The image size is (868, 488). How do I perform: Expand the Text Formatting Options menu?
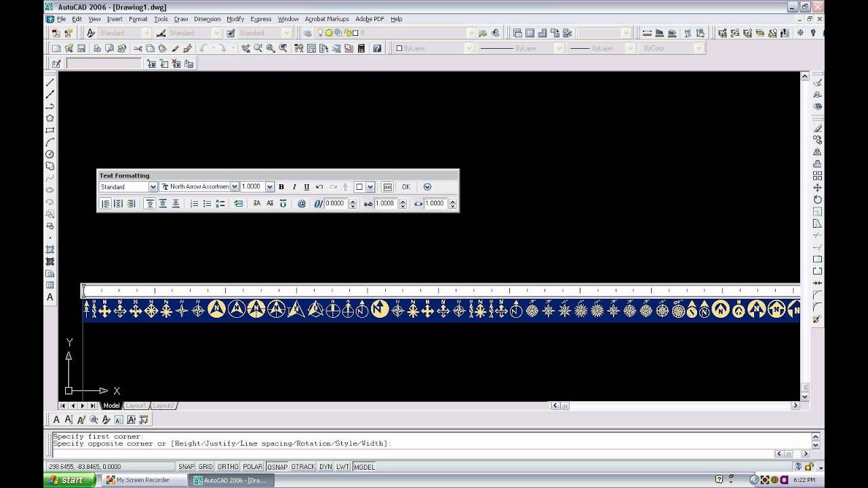(x=427, y=187)
